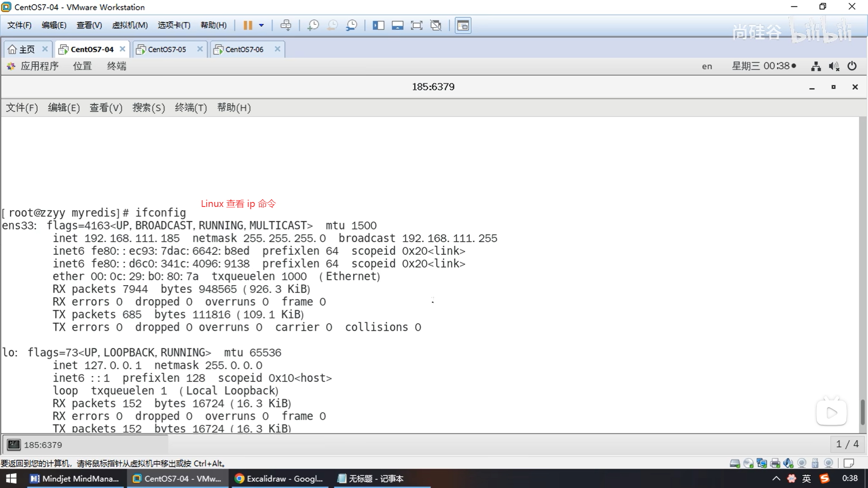Viewport: 868px width, 488px height.
Task: Click the 1 / 4 workspace switcher
Action: [847, 444]
